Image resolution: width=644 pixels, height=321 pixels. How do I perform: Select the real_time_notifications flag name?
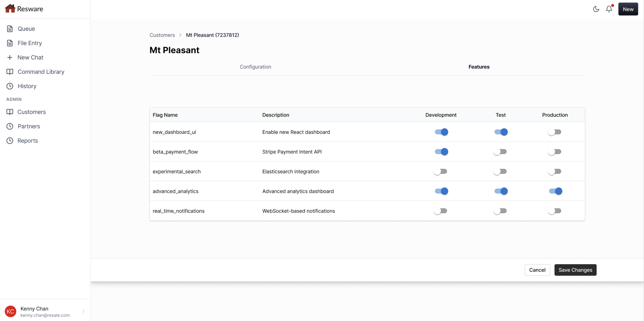click(x=179, y=211)
